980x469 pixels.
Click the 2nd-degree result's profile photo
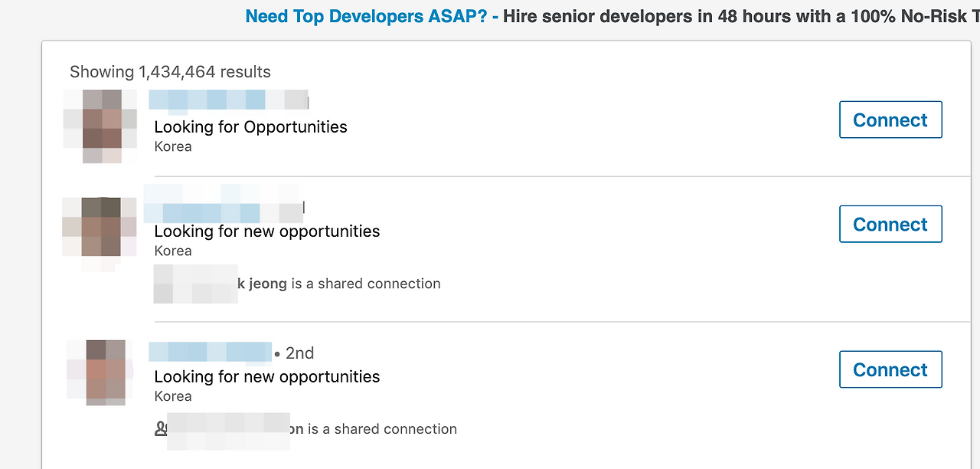click(x=100, y=372)
